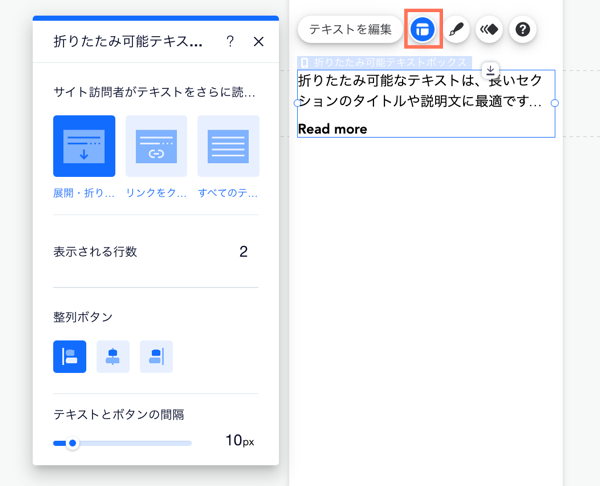Align button to the right
The width and height of the screenshot is (600, 486).
pos(156,357)
